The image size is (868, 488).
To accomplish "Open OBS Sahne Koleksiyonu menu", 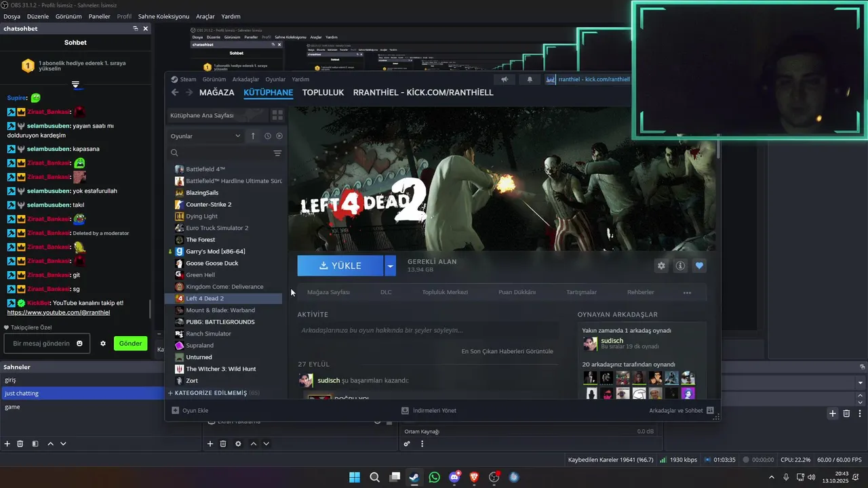I will point(163,16).
